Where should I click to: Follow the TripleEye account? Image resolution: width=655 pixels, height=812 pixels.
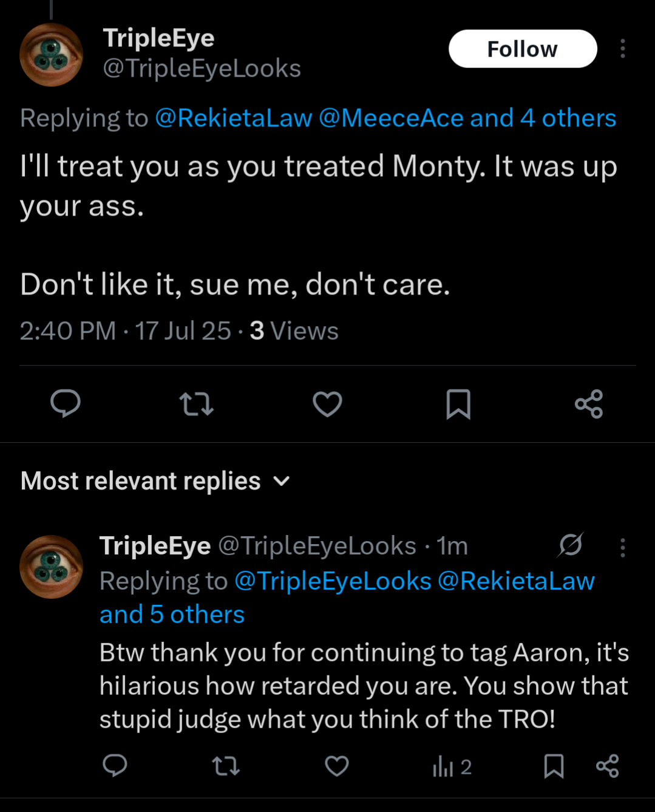point(523,49)
